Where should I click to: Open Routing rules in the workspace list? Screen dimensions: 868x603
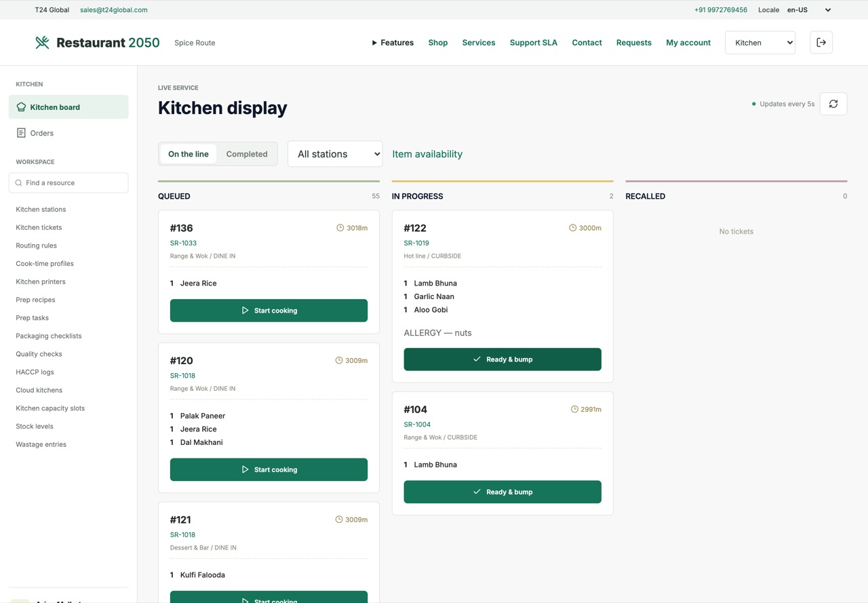click(x=37, y=246)
